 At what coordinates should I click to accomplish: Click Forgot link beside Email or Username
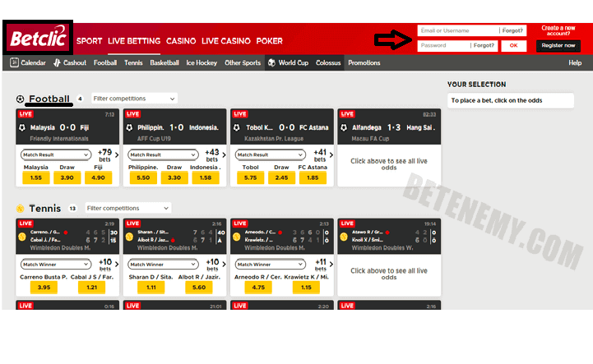(512, 30)
